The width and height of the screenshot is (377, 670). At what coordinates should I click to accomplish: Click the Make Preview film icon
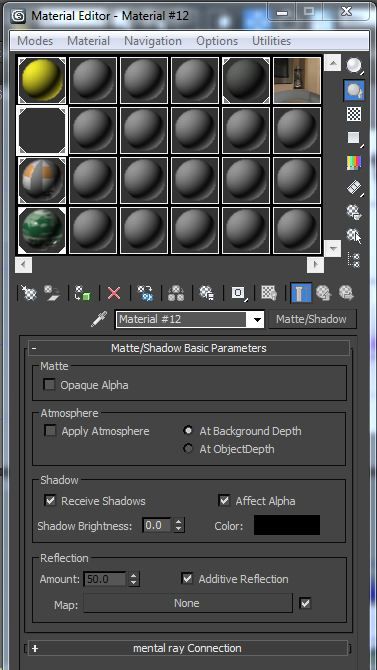[354, 187]
